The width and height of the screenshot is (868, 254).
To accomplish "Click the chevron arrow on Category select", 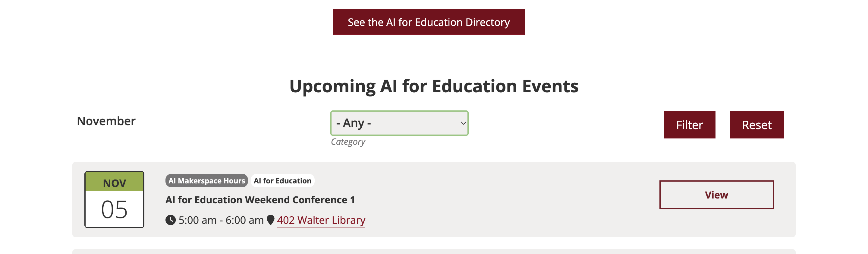I will [x=463, y=123].
